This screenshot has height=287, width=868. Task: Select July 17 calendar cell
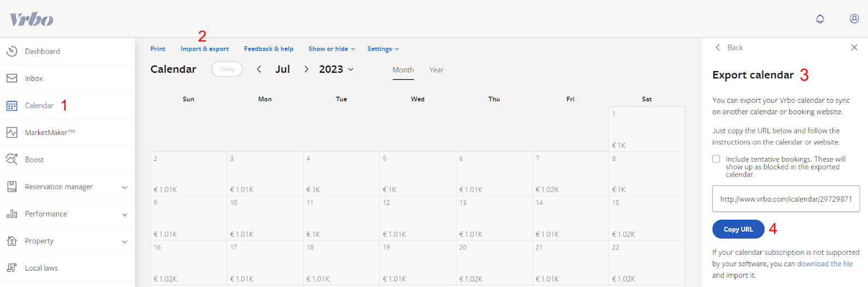(265, 263)
